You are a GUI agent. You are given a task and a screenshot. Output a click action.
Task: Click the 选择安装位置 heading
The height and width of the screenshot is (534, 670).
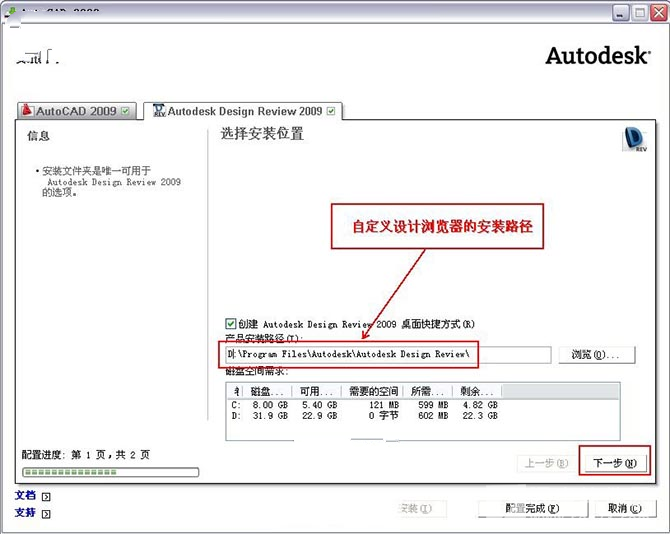click(x=262, y=134)
